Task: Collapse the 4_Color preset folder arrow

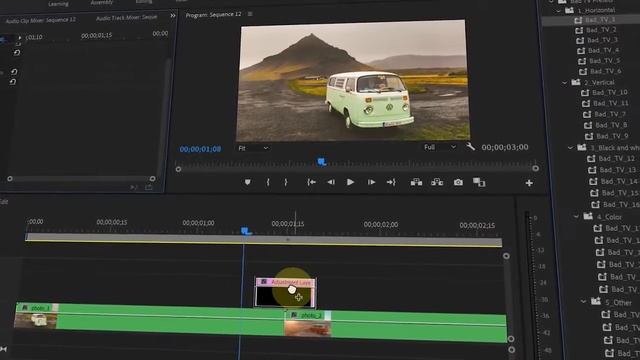Action: pyautogui.click(x=576, y=217)
